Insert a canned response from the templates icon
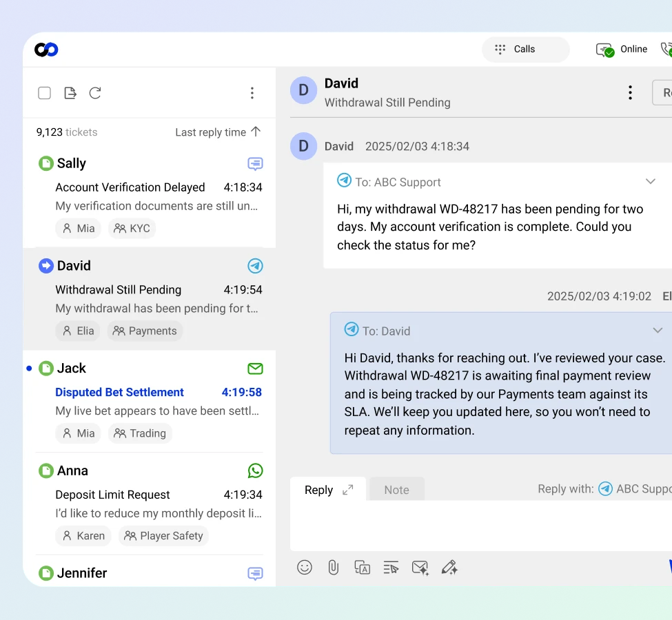This screenshot has width=672, height=620. (x=391, y=568)
